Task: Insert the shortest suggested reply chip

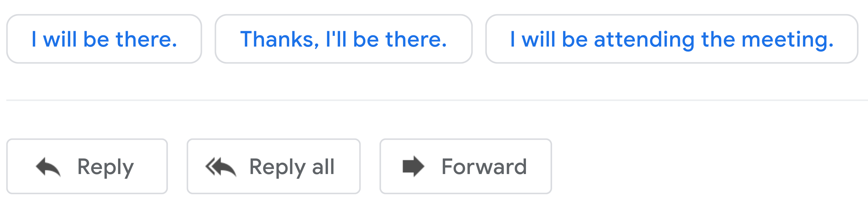Action: pos(104,39)
